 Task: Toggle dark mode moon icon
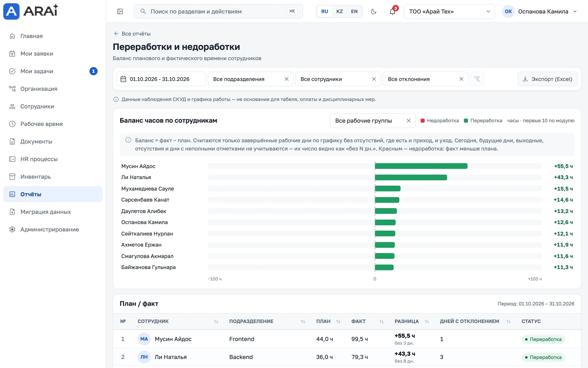tap(374, 11)
